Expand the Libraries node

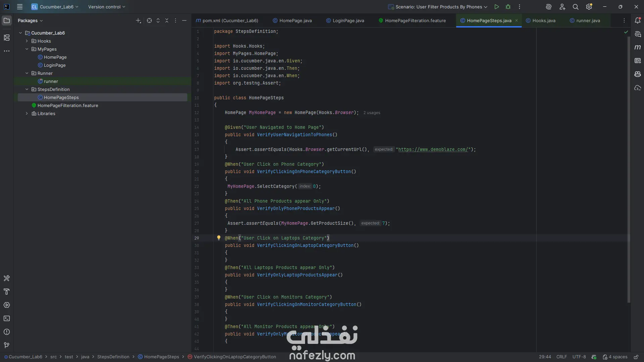point(27,113)
